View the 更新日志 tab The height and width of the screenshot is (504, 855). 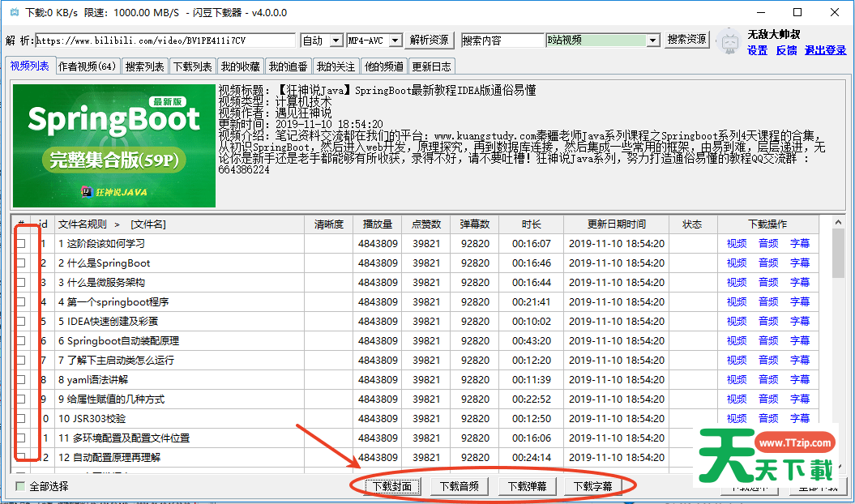[x=431, y=66]
